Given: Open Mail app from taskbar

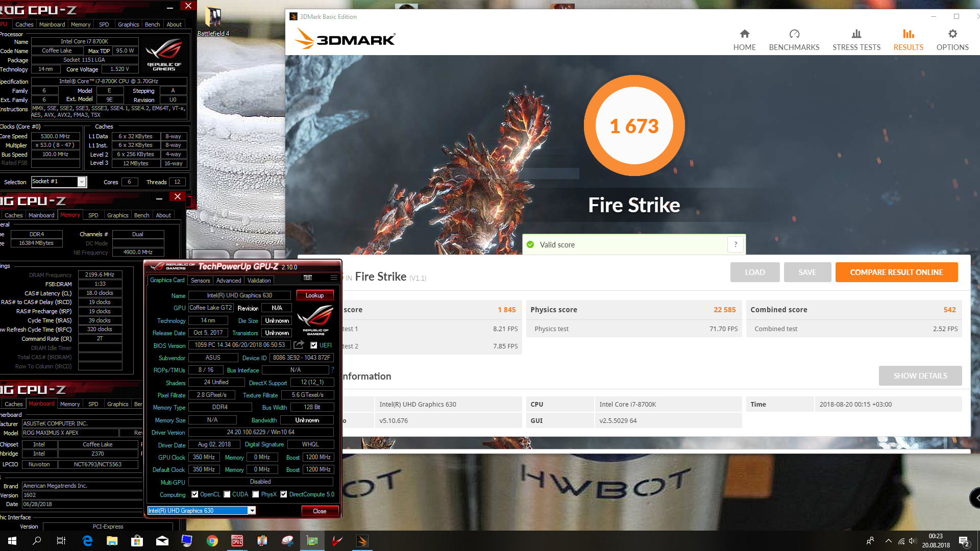Looking at the screenshot, I should tap(162, 541).
